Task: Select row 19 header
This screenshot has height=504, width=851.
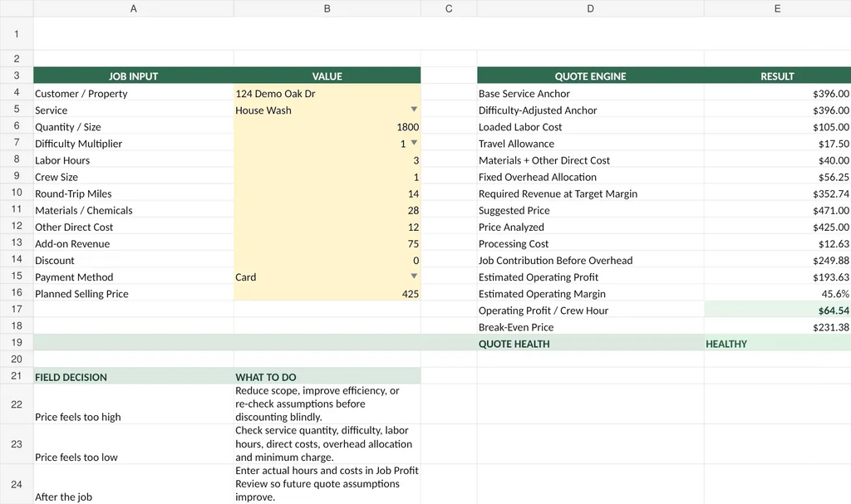Action: click(17, 342)
